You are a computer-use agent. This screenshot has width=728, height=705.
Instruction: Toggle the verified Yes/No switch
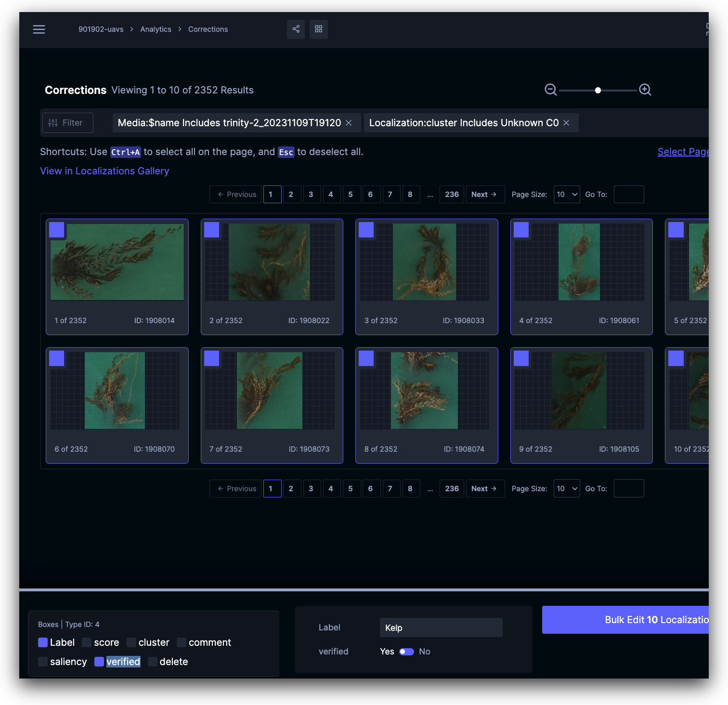click(406, 652)
